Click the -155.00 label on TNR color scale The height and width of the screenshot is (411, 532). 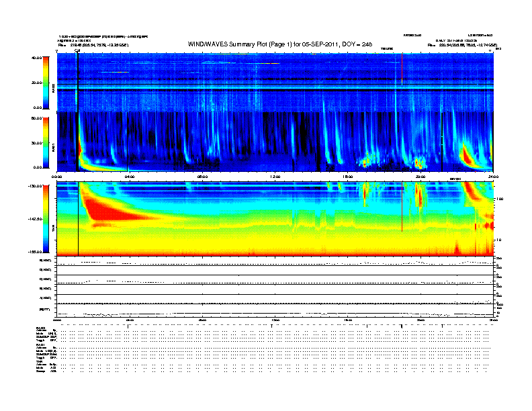[x=35, y=252]
